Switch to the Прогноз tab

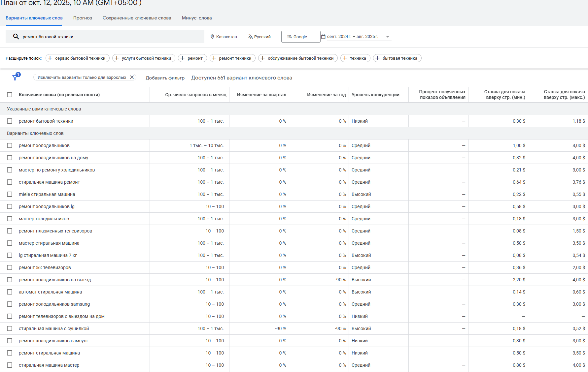[83, 18]
